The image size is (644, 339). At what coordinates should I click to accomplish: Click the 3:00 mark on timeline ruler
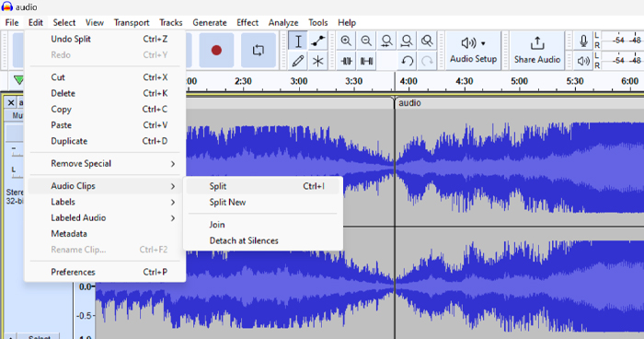[299, 81]
